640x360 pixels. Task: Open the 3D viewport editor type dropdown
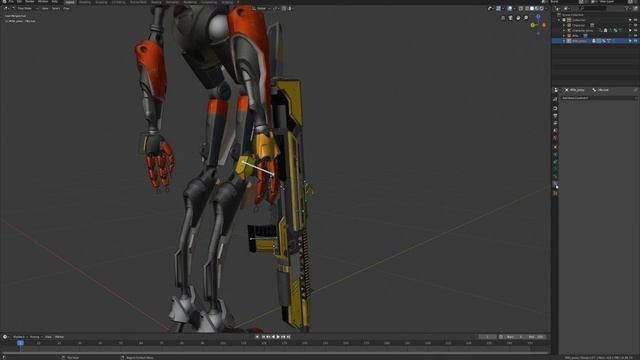(x=6, y=8)
